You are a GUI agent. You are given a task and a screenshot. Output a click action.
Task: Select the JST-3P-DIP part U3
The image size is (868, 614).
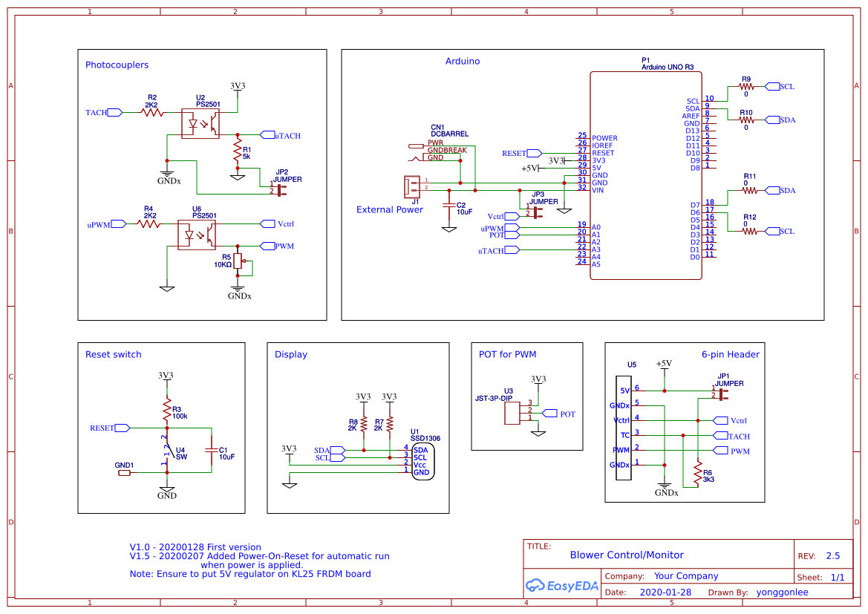coord(510,413)
